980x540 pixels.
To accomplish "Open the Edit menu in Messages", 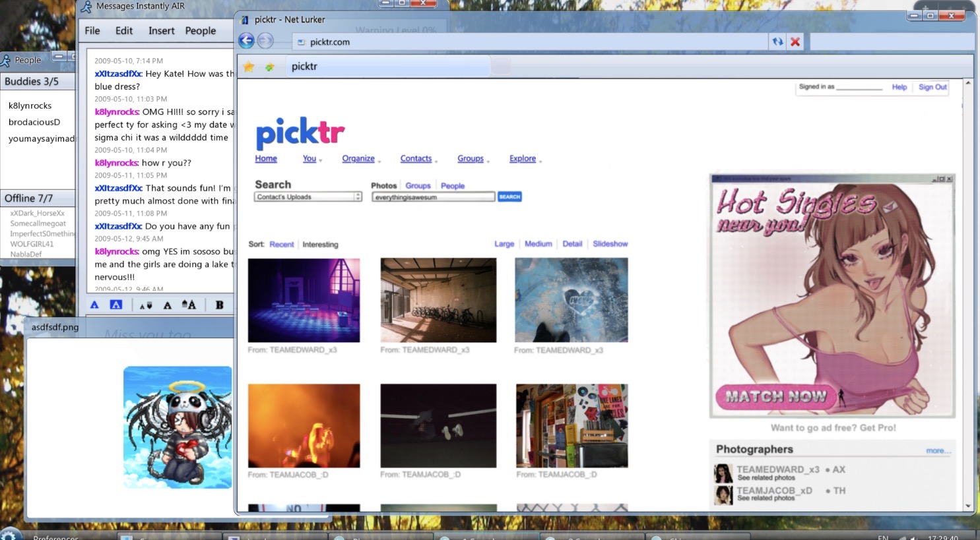I will click(x=124, y=30).
